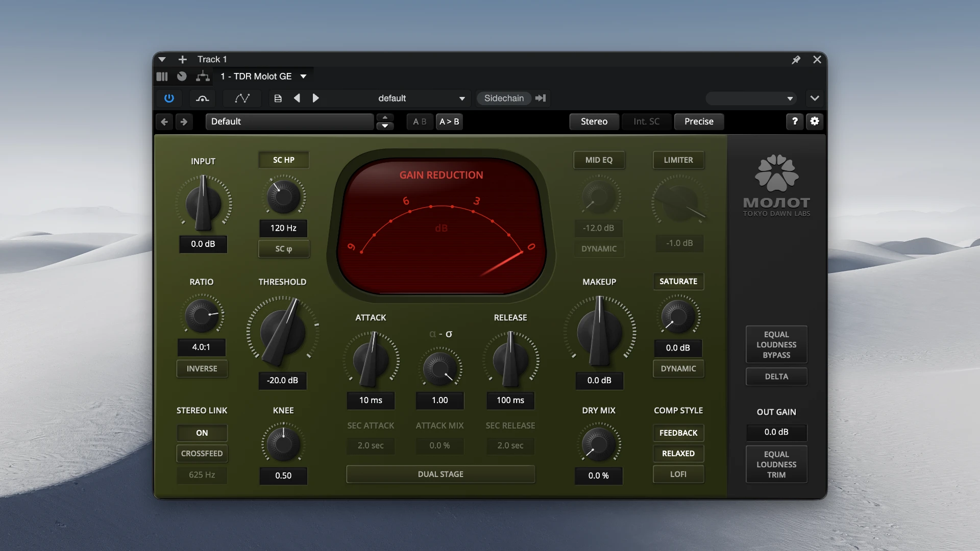The height and width of the screenshot is (551, 980).
Task: Click the undo back arrow icon
Action: click(x=164, y=121)
